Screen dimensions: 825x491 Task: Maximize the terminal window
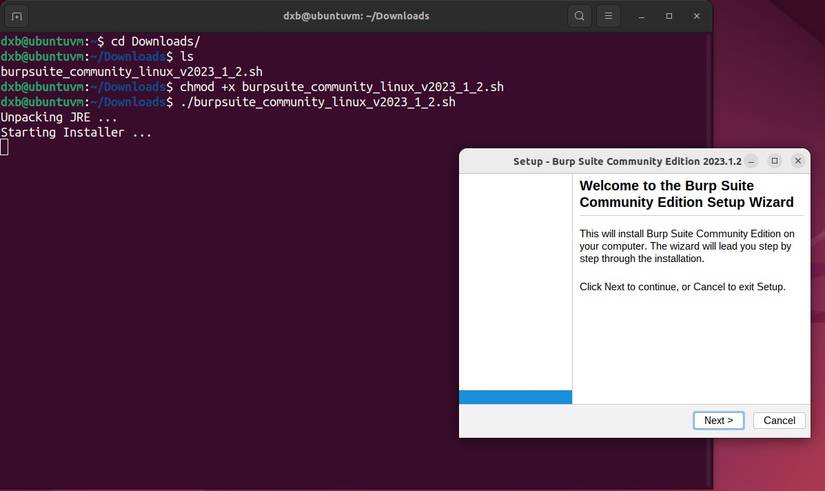point(669,16)
